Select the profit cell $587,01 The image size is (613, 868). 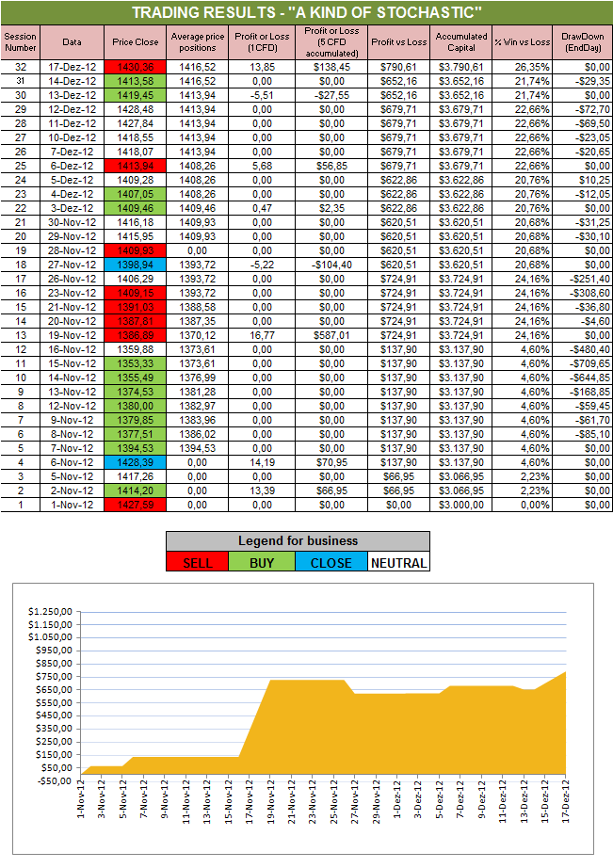(x=331, y=335)
